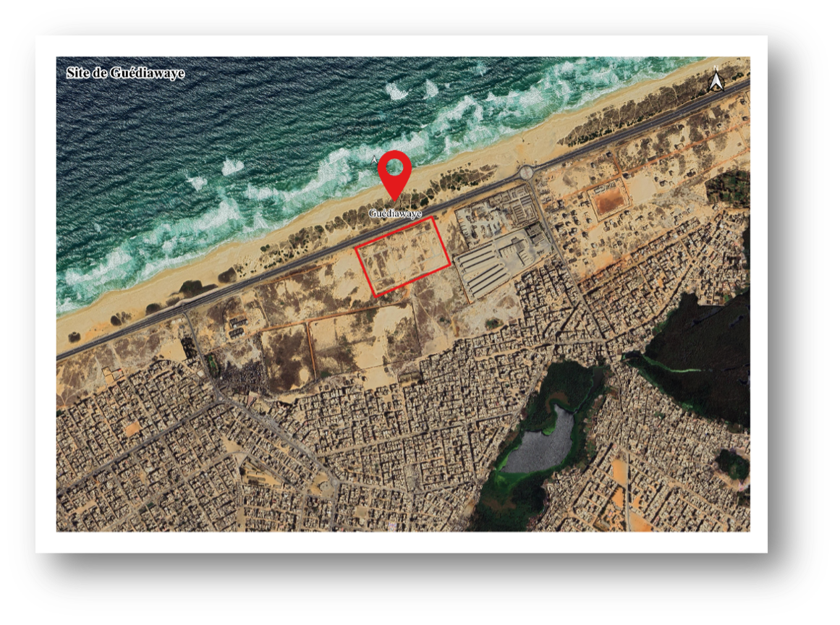
Task: Click the small white arrow left of pin
Action: click(x=374, y=159)
